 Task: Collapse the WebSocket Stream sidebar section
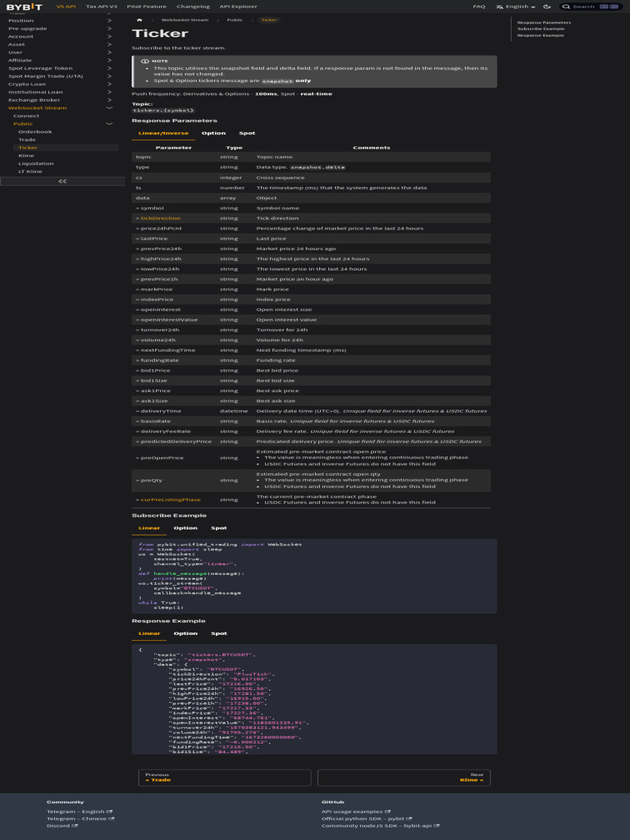point(109,108)
